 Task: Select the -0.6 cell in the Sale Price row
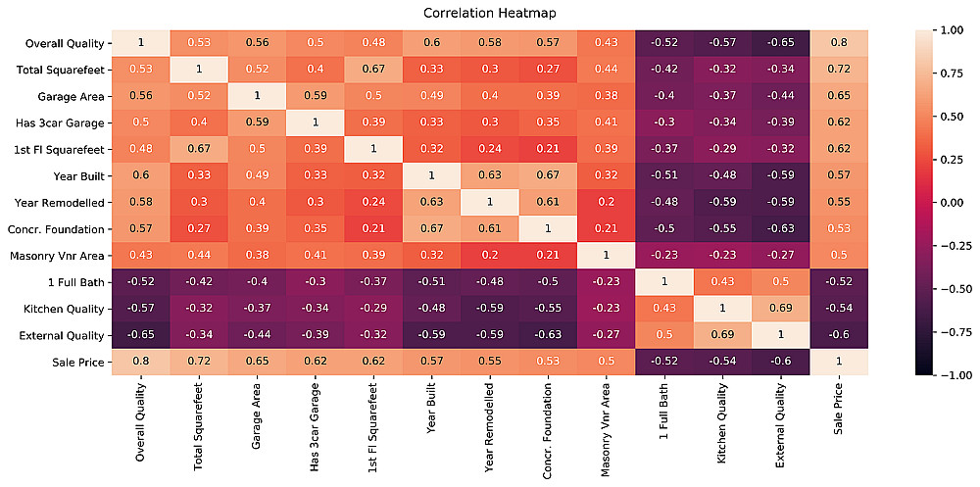(x=781, y=361)
